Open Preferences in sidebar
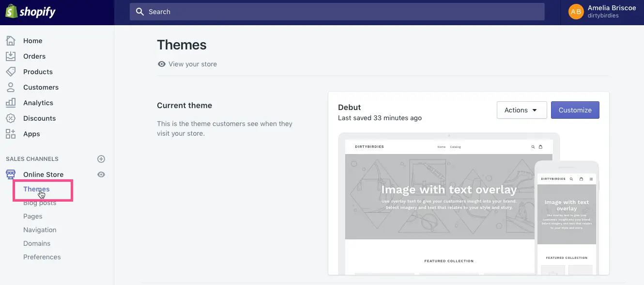The width and height of the screenshot is (644, 285). point(42,257)
